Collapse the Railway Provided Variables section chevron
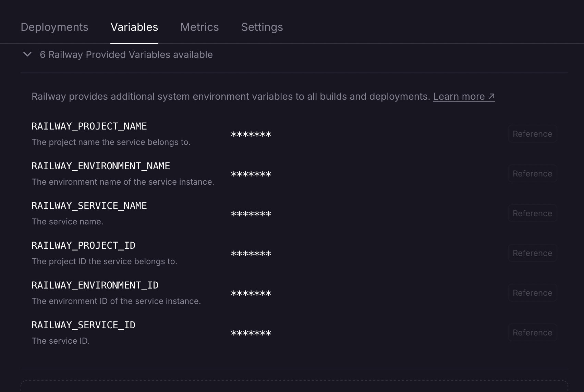The height and width of the screenshot is (392, 584). click(27, 54)
